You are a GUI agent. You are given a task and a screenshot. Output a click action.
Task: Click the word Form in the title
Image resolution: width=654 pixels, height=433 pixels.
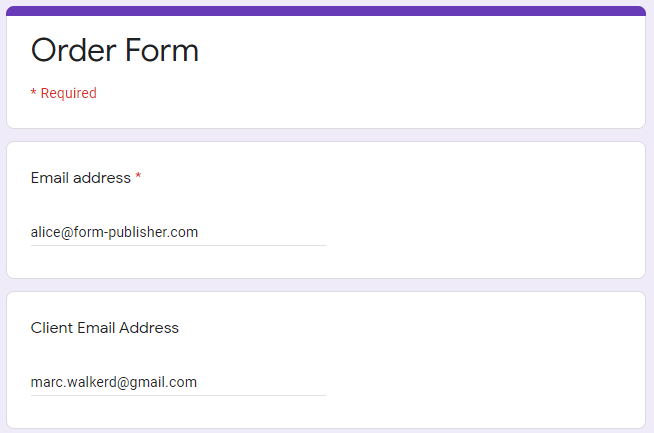click(x=162, y=50)
